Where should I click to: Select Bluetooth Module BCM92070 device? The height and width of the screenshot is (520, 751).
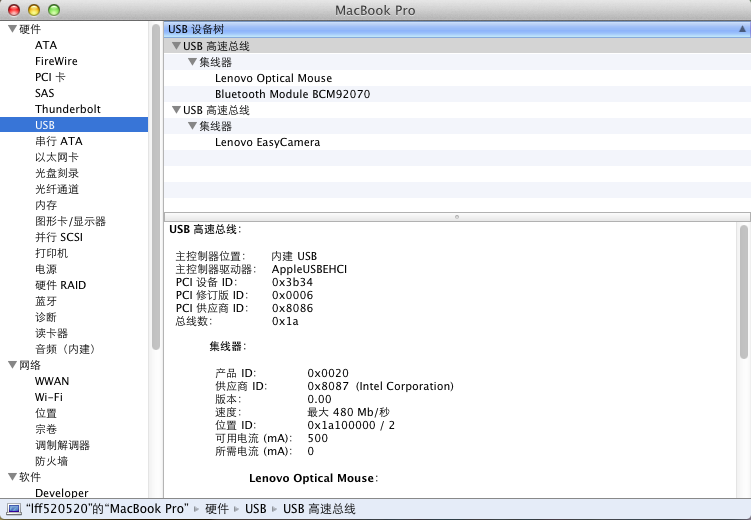(292, 94)
